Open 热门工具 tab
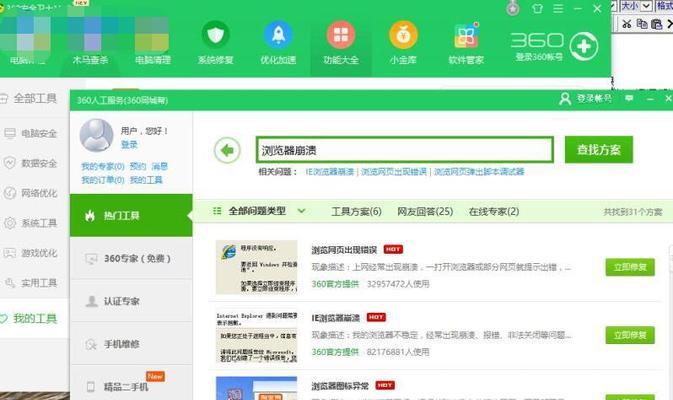The width and height of the screenshot is (673, 400). tap(131, 215)
